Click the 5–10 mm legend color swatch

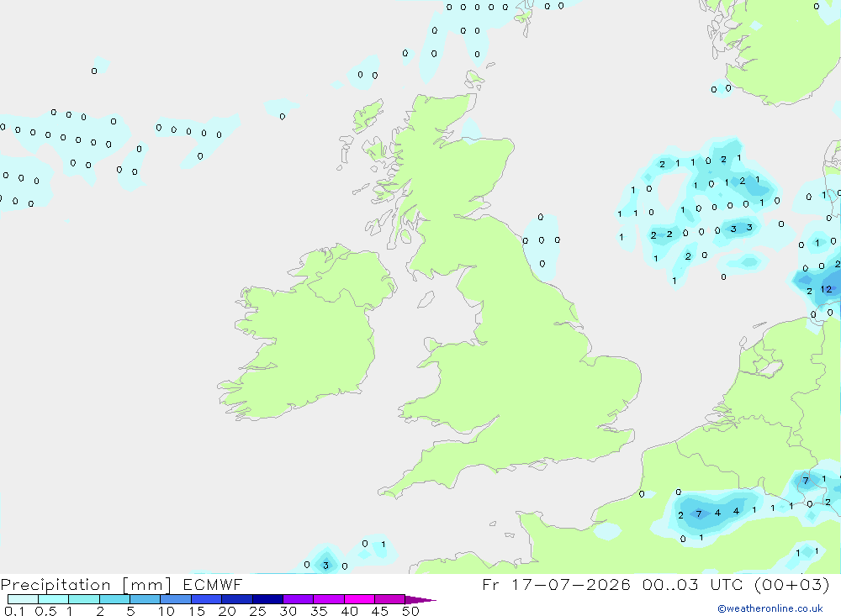(x=145, y=599)
